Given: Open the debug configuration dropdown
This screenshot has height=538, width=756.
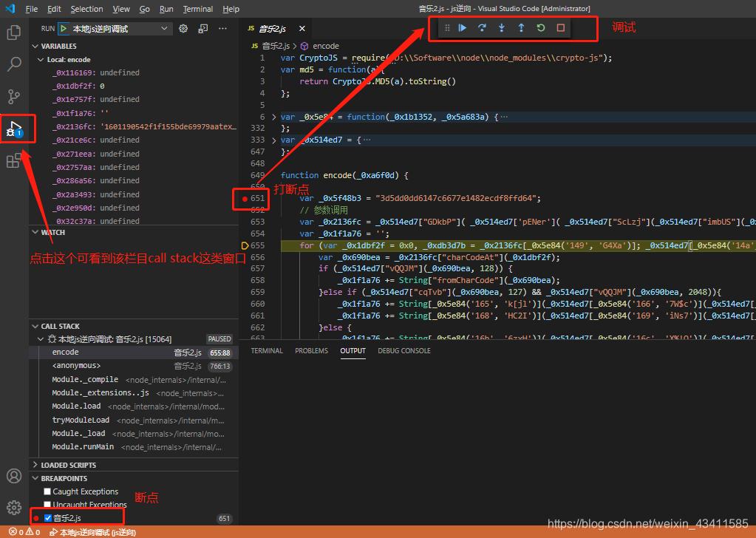Looking at the screenshot, I should (x=115, y=29).
